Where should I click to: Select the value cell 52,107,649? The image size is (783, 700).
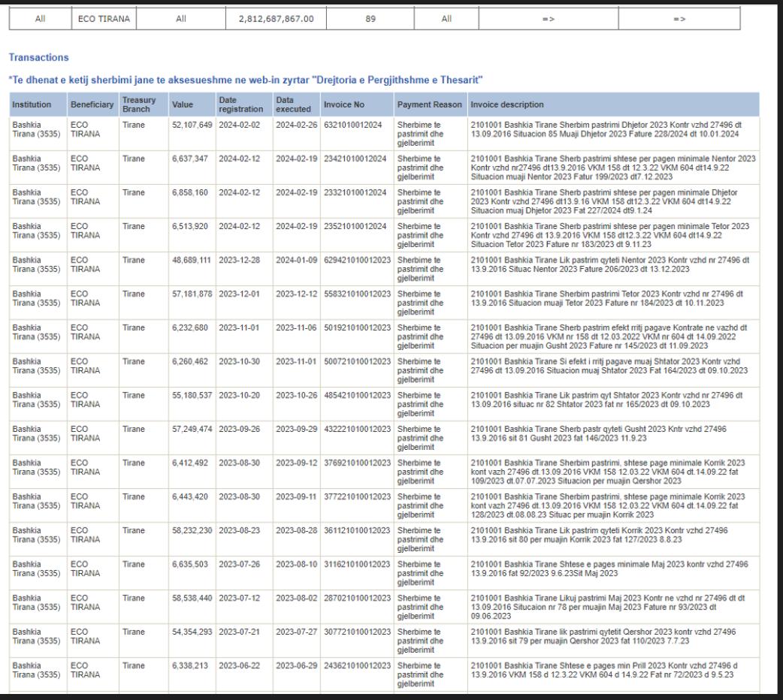[x=193, y=124]
